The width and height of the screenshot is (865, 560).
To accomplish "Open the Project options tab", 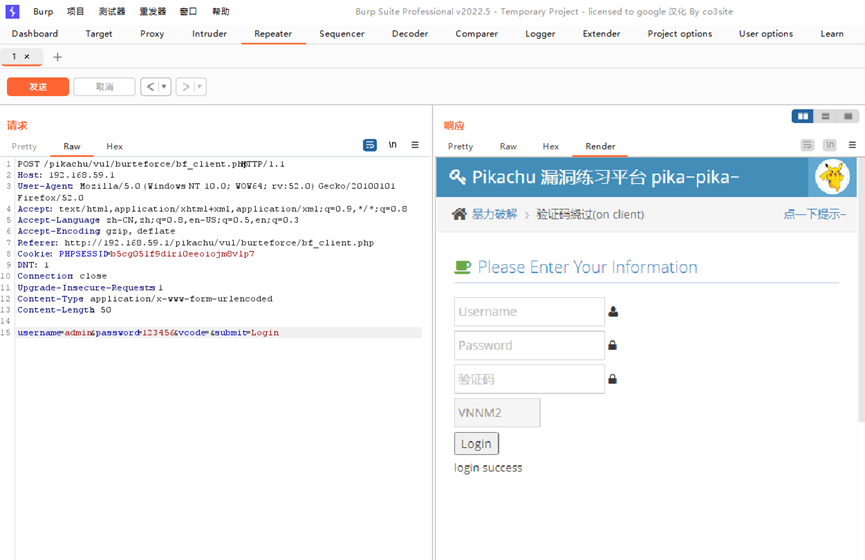I will click(x=680, y=34).
